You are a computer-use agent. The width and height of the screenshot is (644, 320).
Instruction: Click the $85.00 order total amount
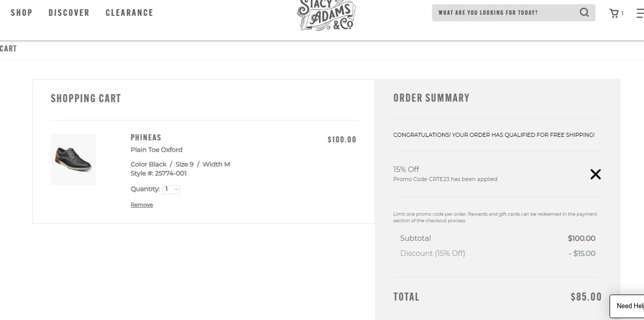pos(586,297)
